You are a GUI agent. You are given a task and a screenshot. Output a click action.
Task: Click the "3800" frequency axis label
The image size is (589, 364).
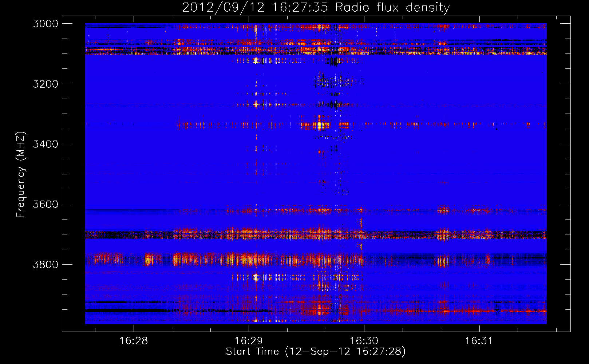46,264
